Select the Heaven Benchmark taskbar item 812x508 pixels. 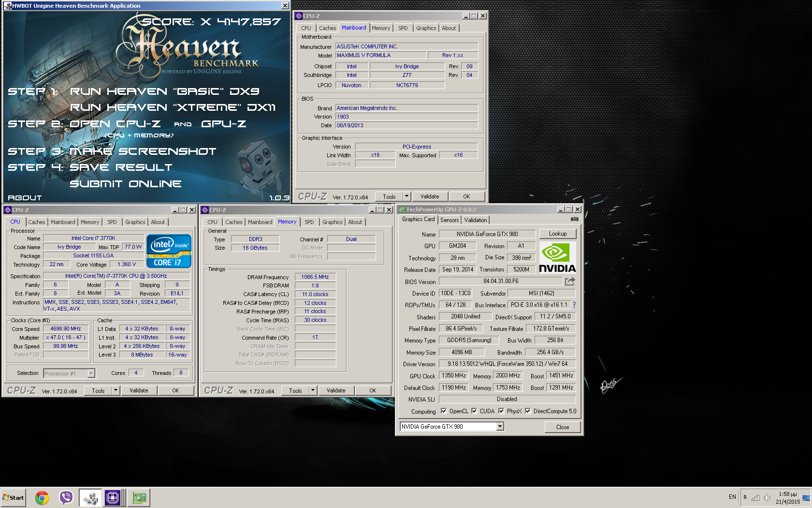(x=90, y=497)
